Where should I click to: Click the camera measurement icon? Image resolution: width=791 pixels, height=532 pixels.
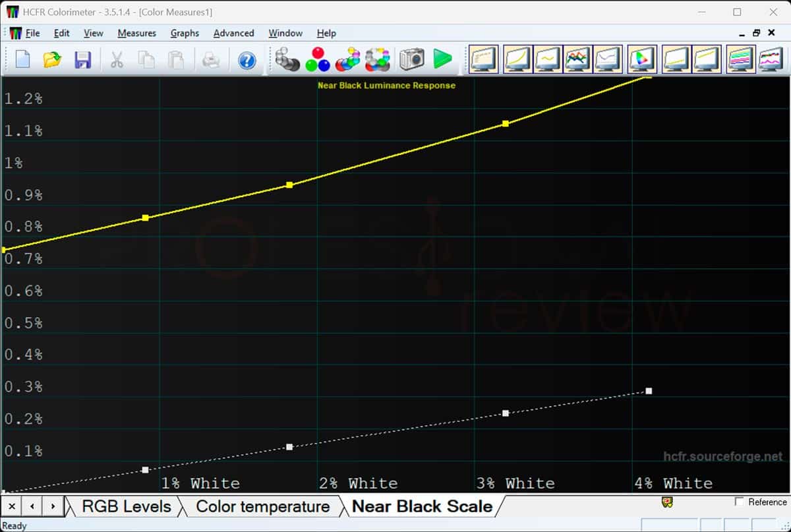pos(411,59)
